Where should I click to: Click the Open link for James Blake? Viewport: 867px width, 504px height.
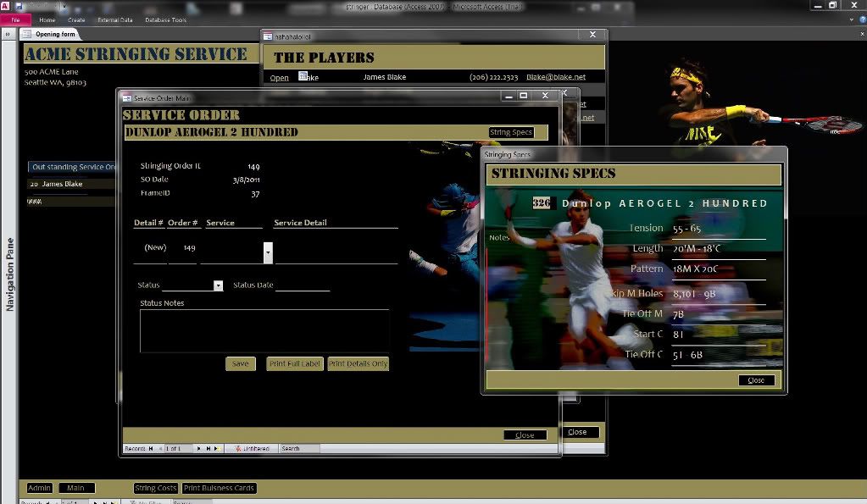[279, 78]
